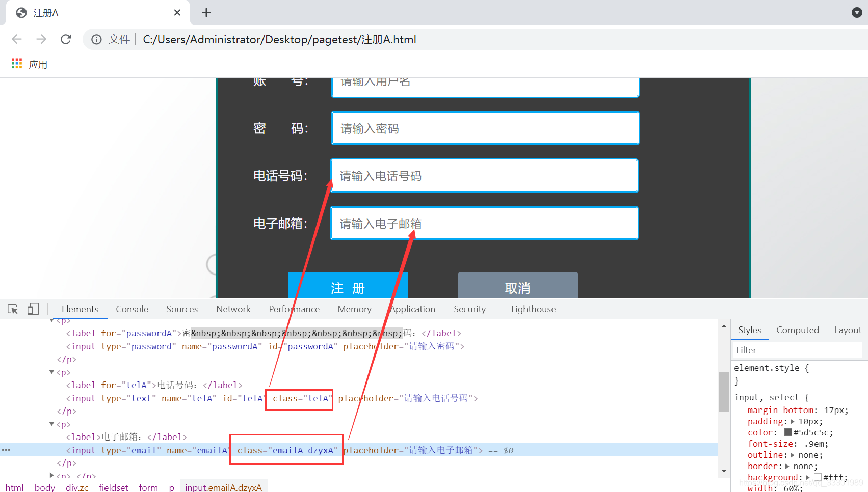Open the Network tab
The width and height of the screenshot is (868, 492).
[x=233, y=309]
